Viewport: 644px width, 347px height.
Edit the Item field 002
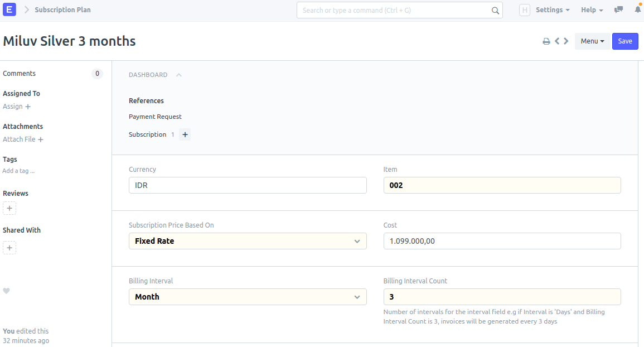coord(502,185)
